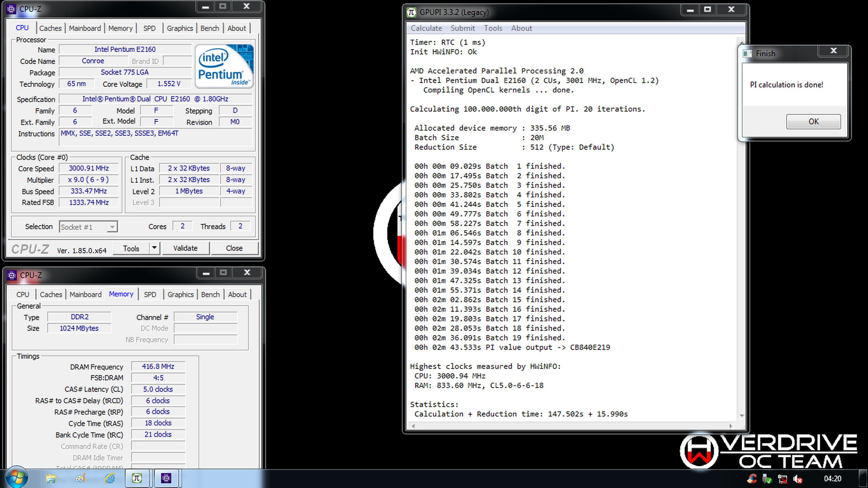868x488 pixels.
Task: Click the GPUPI pi title-bar icon
Action: [411, 12]
